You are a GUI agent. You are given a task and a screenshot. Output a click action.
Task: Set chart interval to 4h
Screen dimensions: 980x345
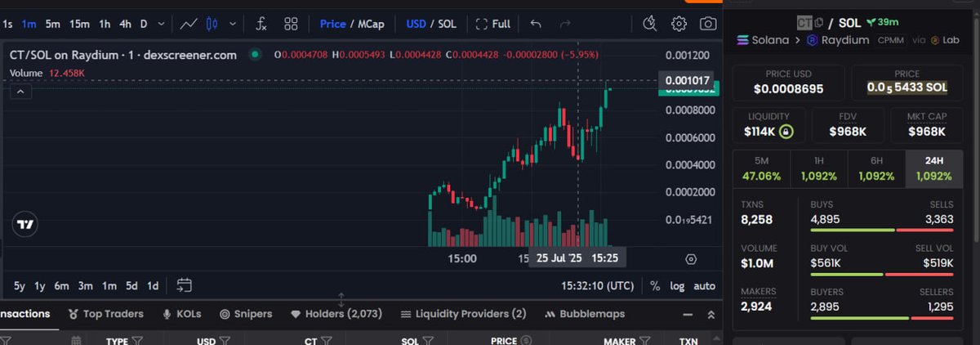click(x=125, y=24)
